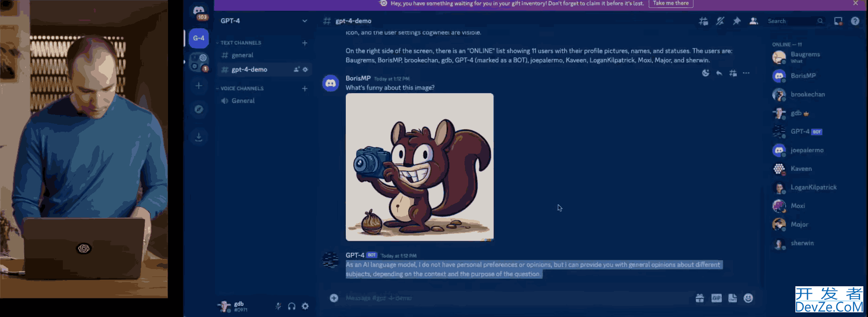This screenshot has height=317, width=868.
Task: Open more options for BorisMP's message
Action: click(746, 73)
